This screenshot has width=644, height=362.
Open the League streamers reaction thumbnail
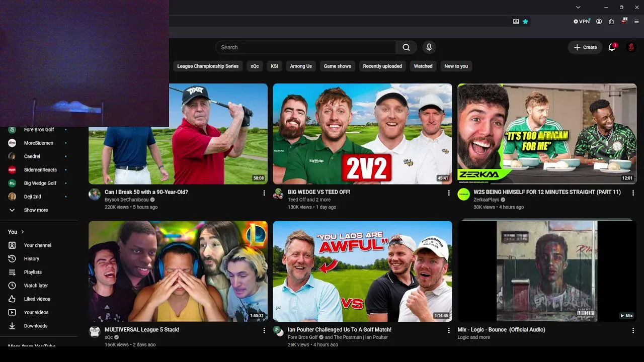(178, 271)
